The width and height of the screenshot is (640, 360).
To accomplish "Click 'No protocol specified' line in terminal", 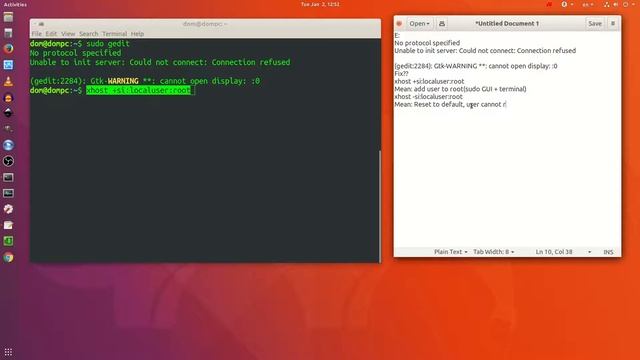I will click(x=76, y=53).
